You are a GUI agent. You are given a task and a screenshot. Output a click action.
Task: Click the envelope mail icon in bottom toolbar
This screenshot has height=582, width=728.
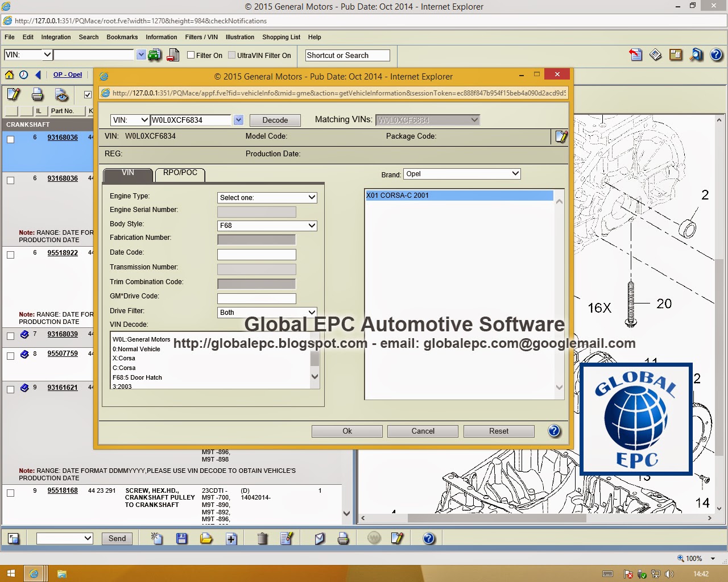320,538
